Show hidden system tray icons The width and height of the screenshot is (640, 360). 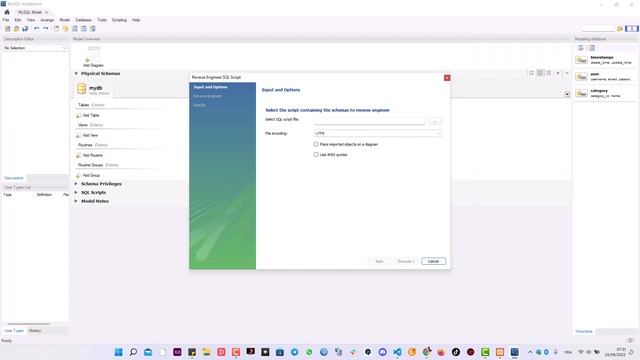coord(530,352)
